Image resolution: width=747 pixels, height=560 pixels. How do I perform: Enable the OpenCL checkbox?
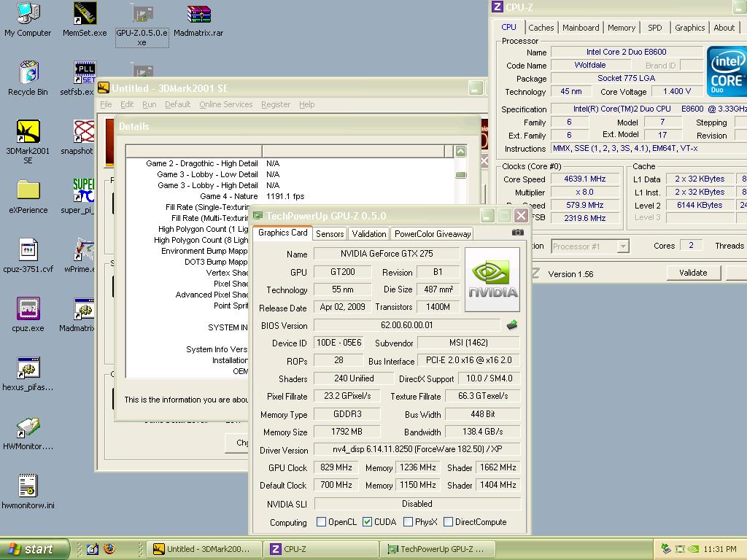321,522
